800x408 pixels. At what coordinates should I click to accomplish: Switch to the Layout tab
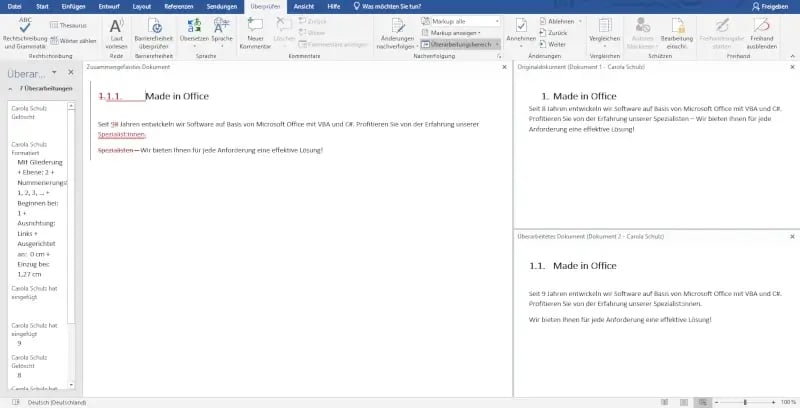coord(142,7)
